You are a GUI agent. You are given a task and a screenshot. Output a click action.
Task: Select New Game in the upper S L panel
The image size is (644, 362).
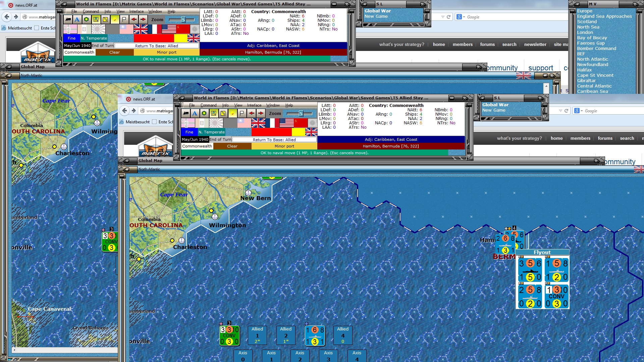click(x=376, y=16)
